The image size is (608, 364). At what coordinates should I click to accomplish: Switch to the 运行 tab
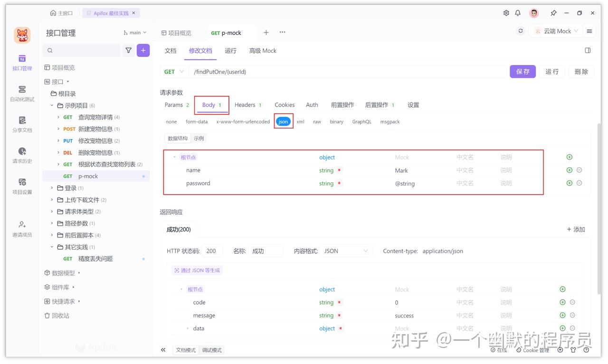point(230,51)
